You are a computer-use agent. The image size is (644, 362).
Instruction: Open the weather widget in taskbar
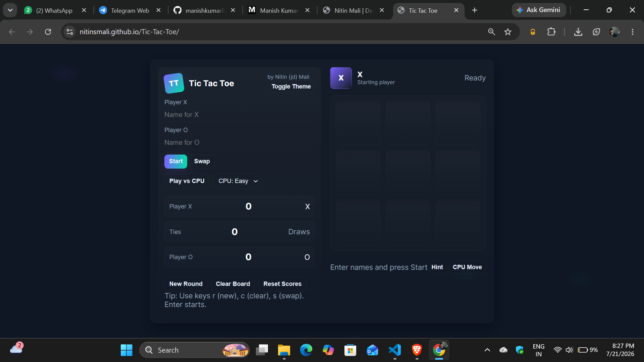click(x=16, y=349)
